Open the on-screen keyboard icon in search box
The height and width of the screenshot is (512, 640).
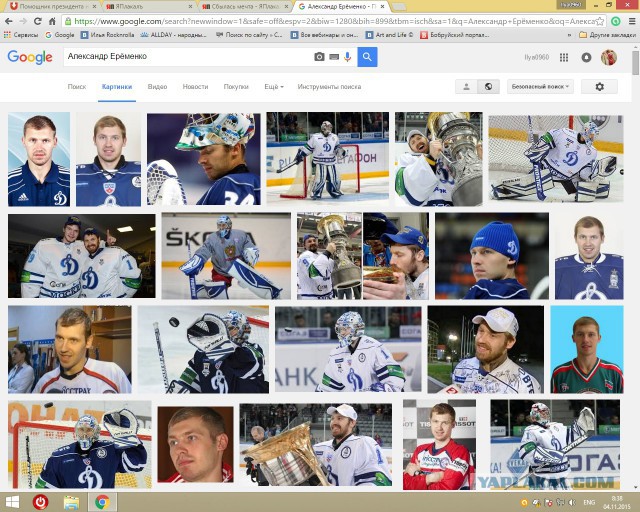334,57
